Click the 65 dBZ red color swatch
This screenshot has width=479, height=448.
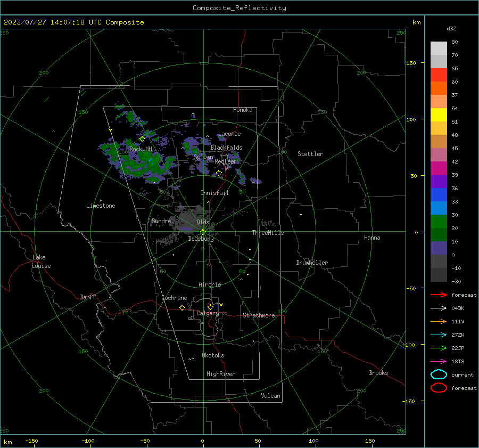439,75
